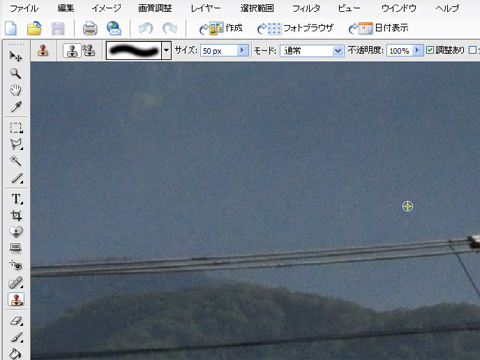The image size is (480, 360).
Task: Select the Clone Stamp tool in toolbox
Action: tap(16, 299)
